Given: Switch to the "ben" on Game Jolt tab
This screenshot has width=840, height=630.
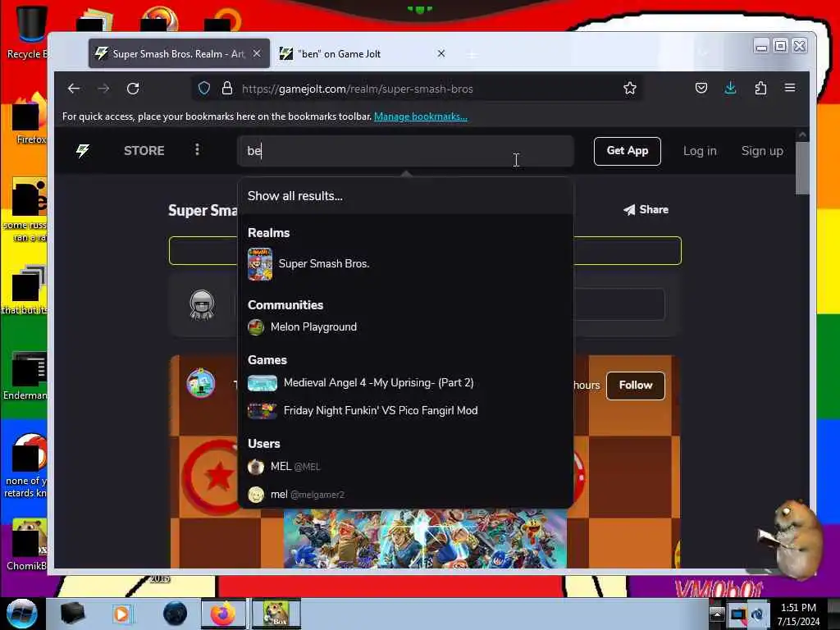Looking at the screenshot, I should 363,53.
